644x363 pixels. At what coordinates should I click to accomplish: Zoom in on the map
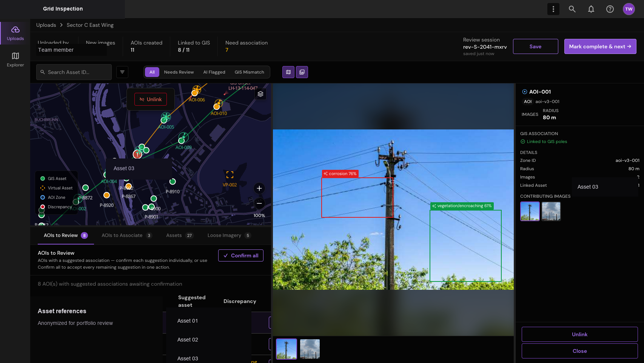point(259,188)
